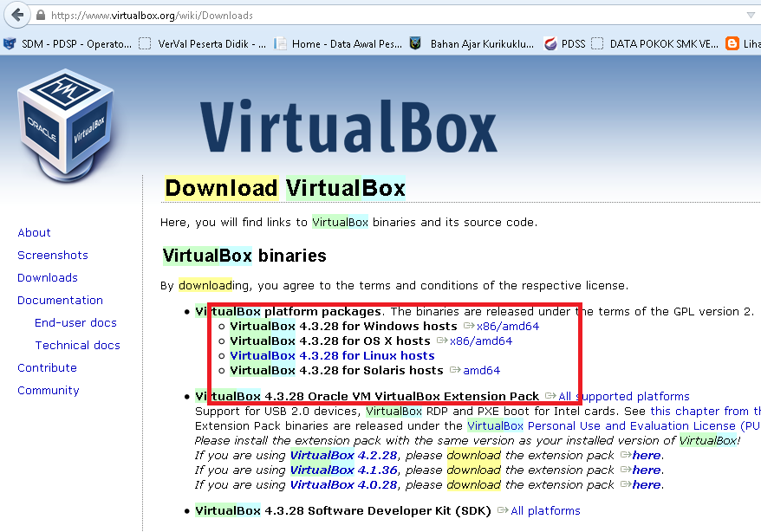Click external link icon beside Windows hosts
761x532 pixels.
click(469, 326)
